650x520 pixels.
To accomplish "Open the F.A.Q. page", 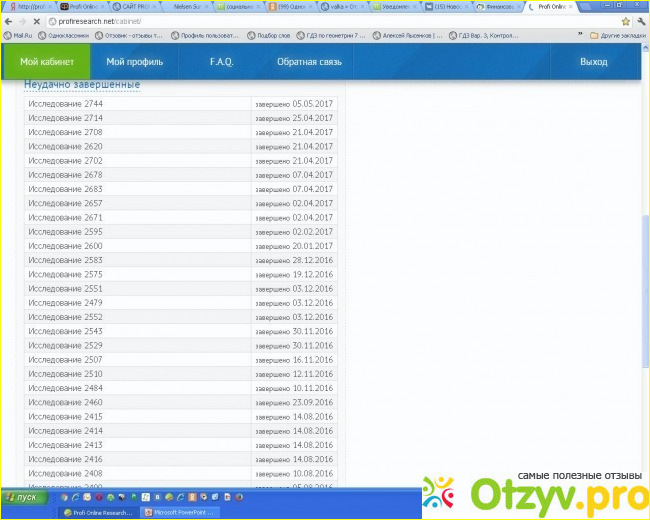I will point(221,62).
